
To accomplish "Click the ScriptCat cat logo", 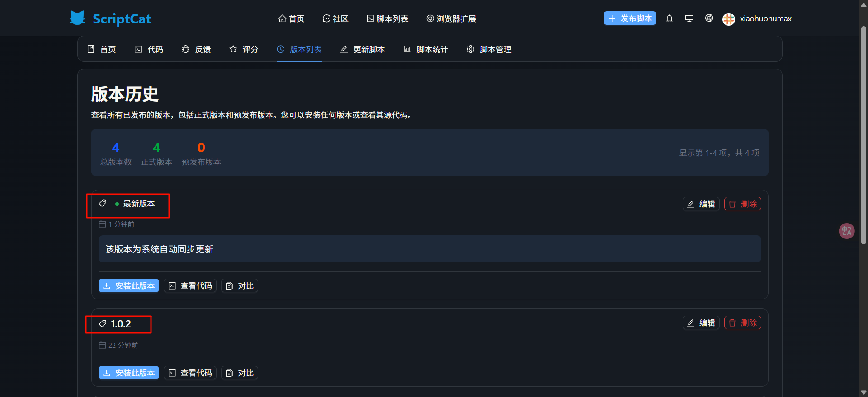I will coord(77,18).
